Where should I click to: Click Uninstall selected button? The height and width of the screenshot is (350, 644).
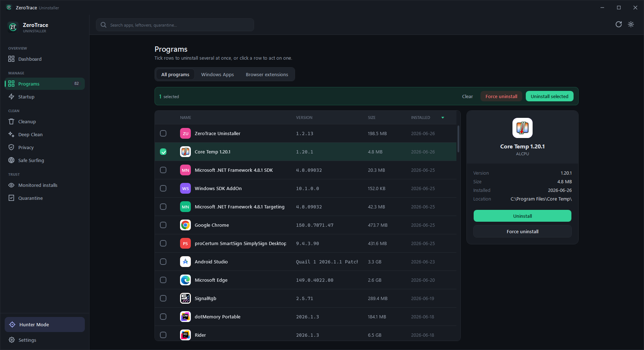pos(549,96)
